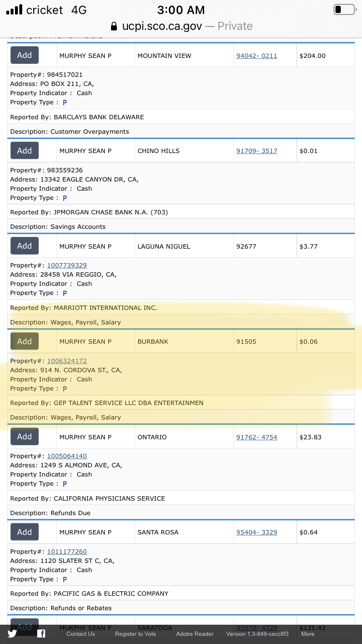Select the 91505 ZIP cell
The image size is (362, 644).
(265, 341)
